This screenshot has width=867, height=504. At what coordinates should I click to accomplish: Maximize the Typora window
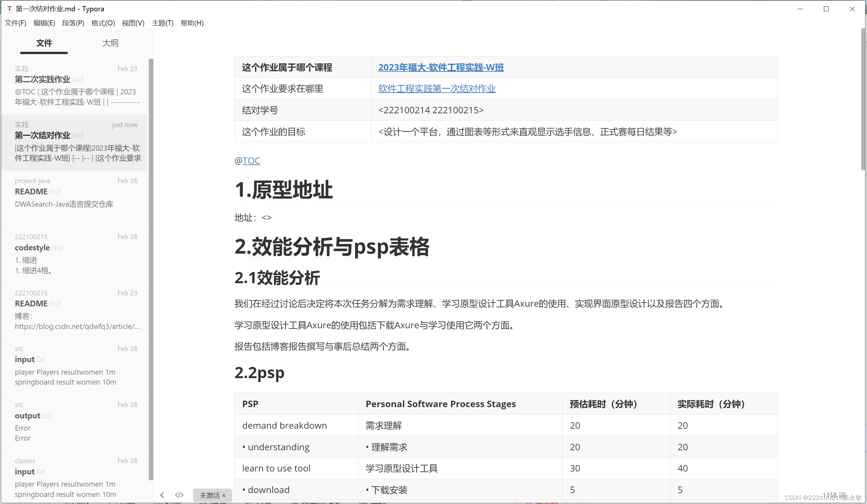(x=826, y=9)
